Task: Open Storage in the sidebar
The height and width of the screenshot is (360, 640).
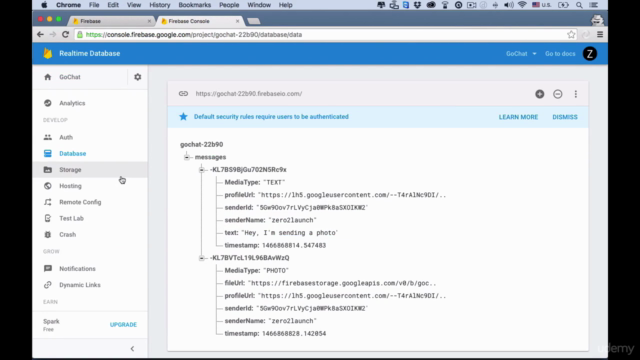Action: pos(90,169)
